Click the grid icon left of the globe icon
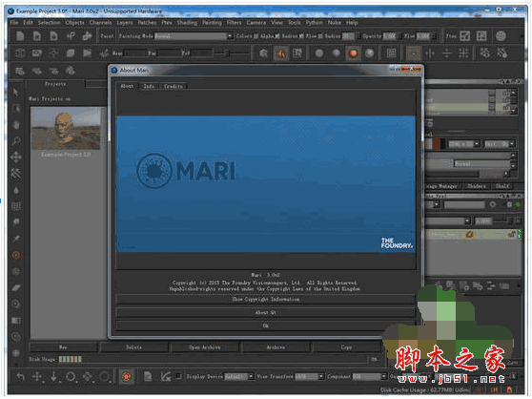Image resolution: width=532 pixels, height=399 pixels. (x=481, y=36)
